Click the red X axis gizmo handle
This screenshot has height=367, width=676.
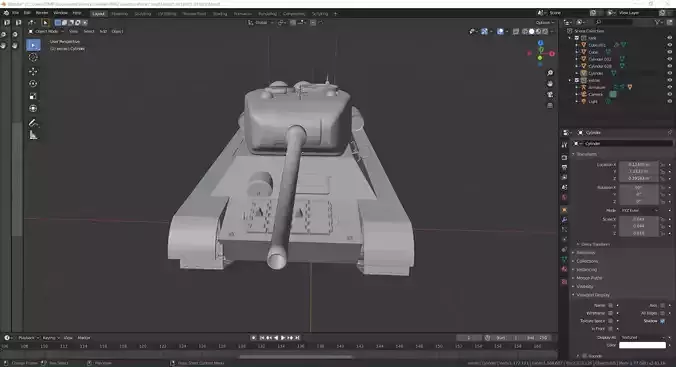pyautogui.click(x=552, y=53)
